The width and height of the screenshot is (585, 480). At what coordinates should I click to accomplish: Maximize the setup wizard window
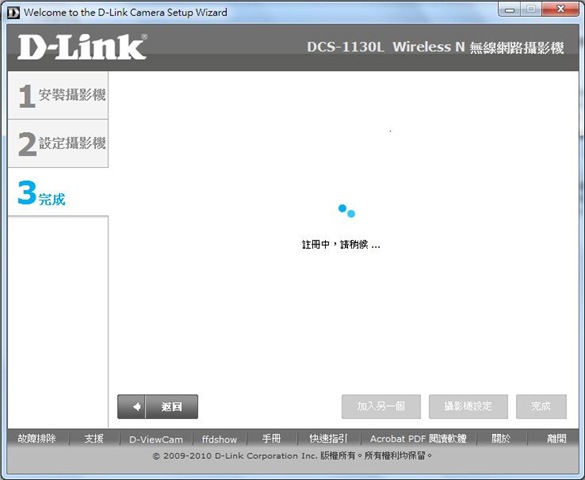point(531,10)
